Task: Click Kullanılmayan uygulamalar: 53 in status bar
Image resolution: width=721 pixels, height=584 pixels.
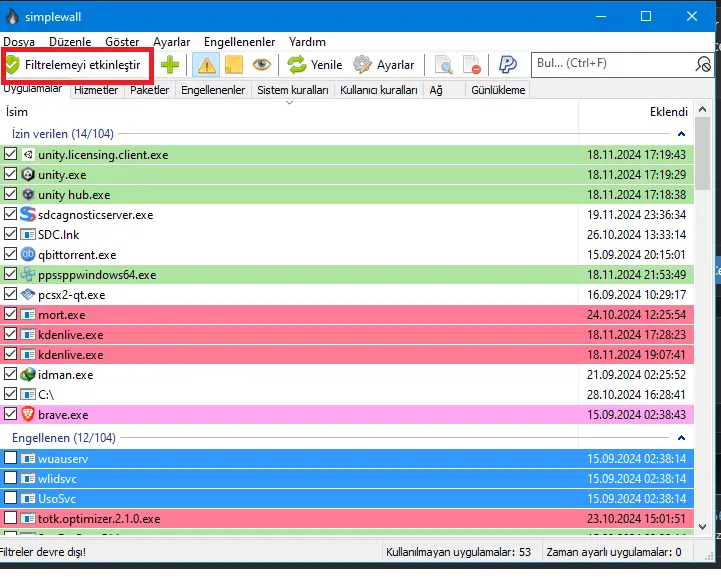Action: point(458,552)
